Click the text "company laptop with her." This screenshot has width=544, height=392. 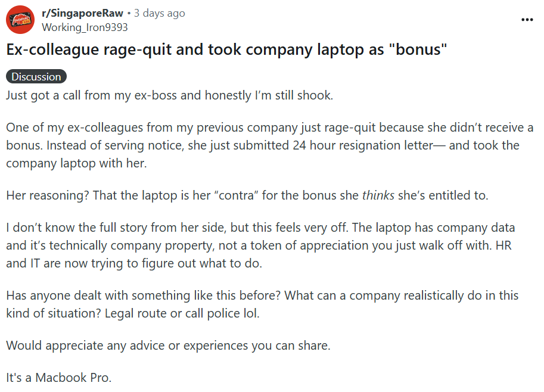click(x=76, y=163)
